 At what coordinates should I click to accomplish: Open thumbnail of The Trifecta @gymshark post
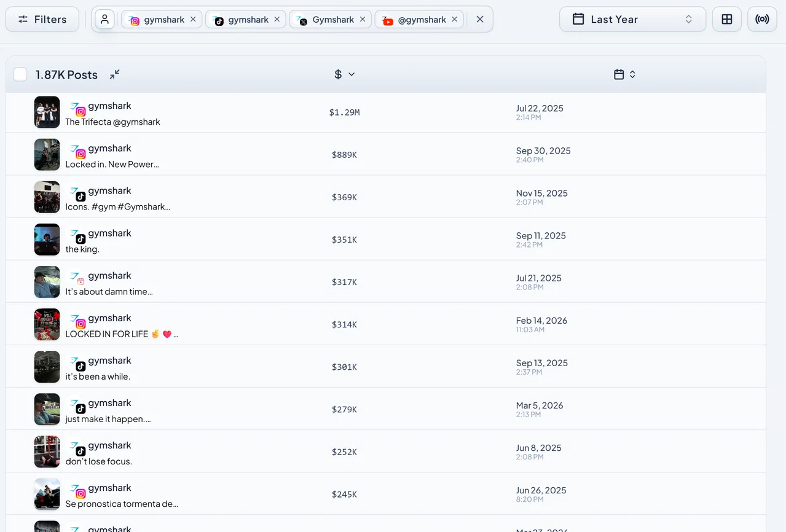point(47,112)
